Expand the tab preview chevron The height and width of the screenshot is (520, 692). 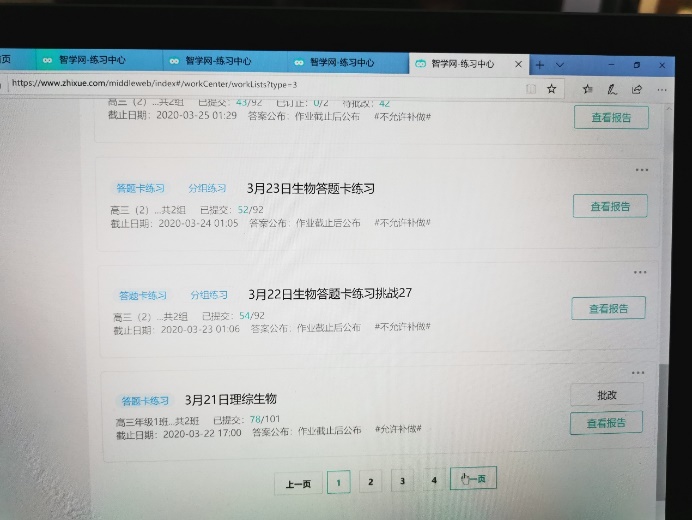(x=560, y=65)
